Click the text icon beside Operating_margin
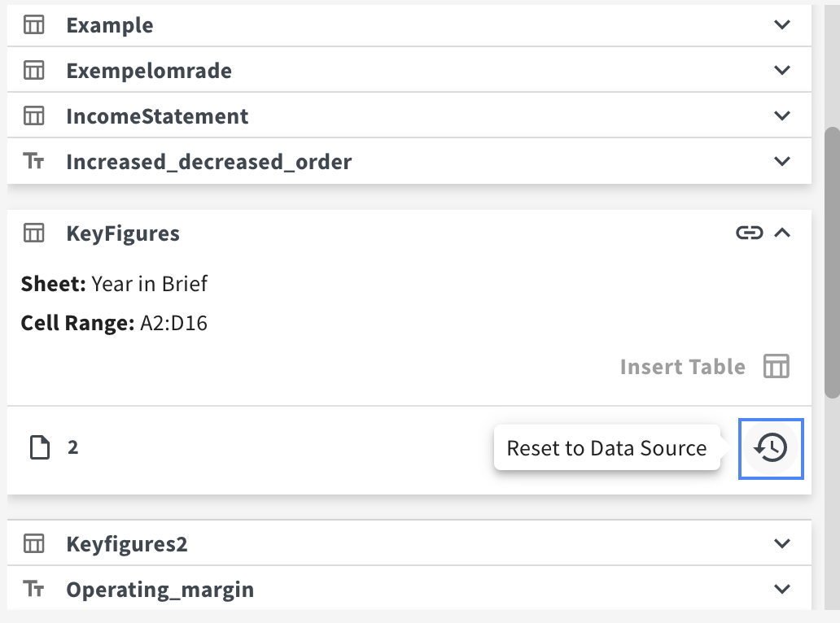The height and width of the screenshot is (623, 840). (33, 589)
